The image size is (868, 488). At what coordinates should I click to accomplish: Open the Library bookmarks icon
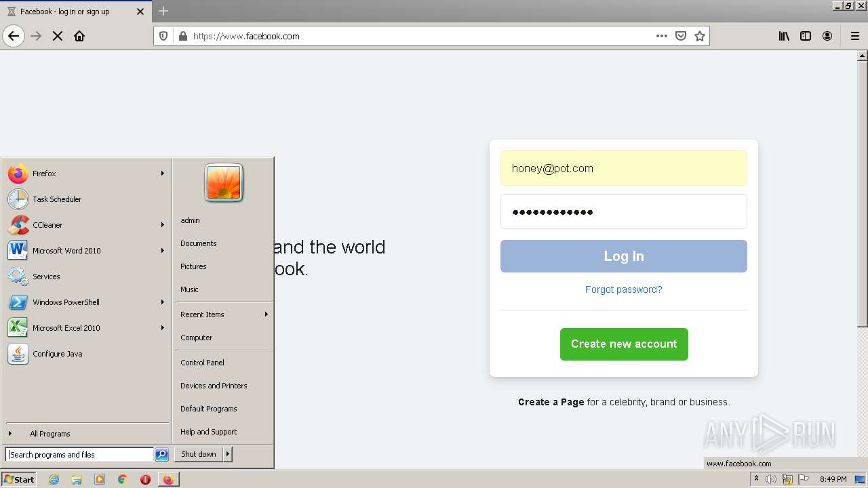tap(784, 36)
